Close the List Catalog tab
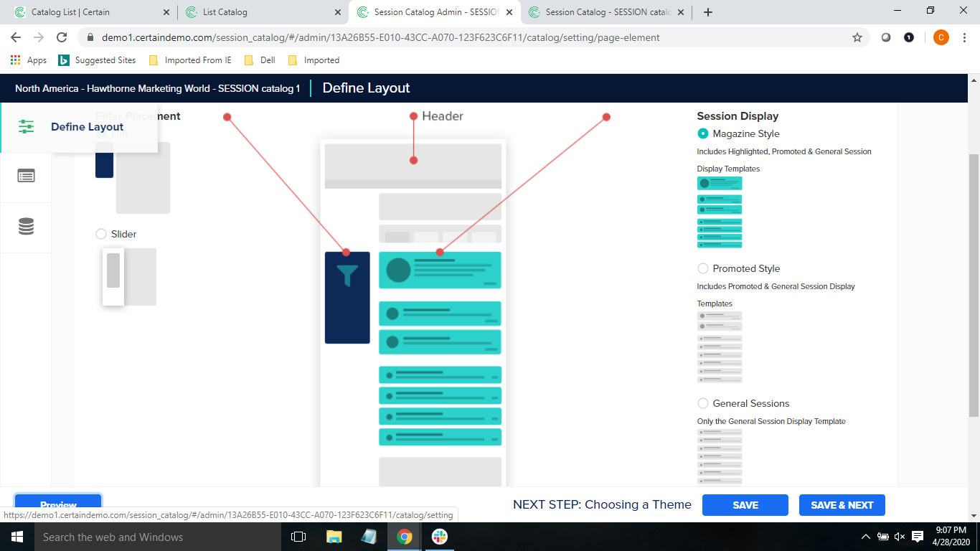The image size is (980, 551). click(338, 12)
